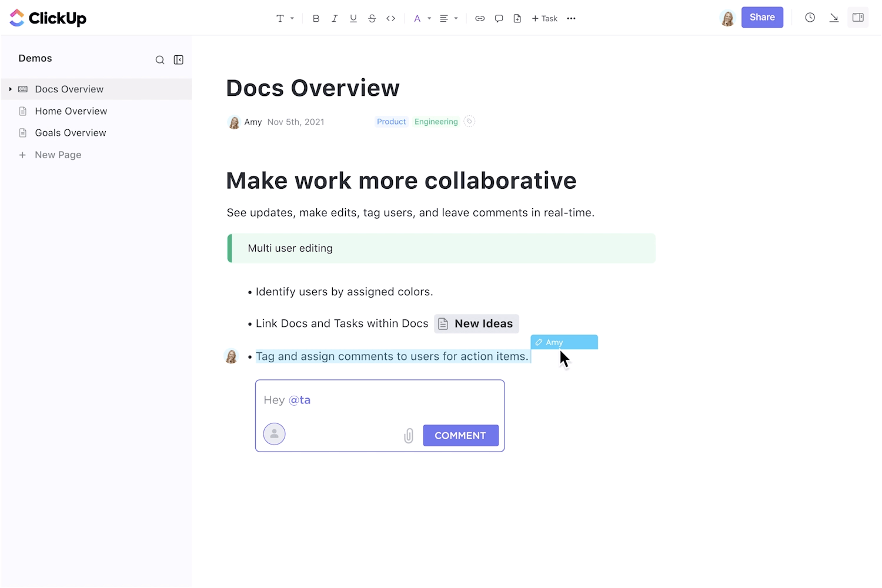Click the user avatar next to Share
Image resolution: width=882 pixels, height=588 pixels.
tap(727, 18)
